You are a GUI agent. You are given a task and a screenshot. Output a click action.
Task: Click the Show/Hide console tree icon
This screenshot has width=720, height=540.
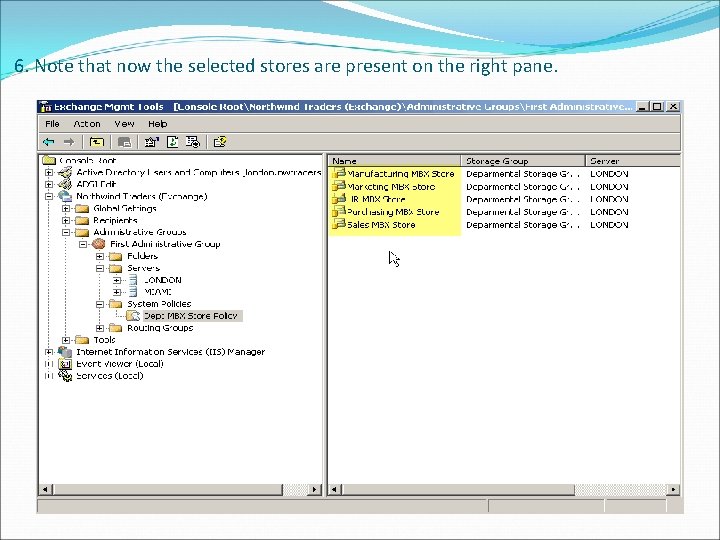click(124, 142)
